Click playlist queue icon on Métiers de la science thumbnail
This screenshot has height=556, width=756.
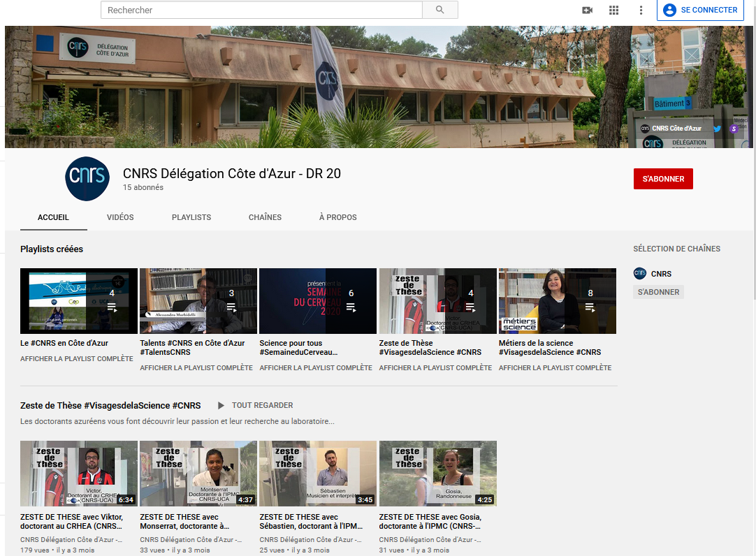(590, 307)
